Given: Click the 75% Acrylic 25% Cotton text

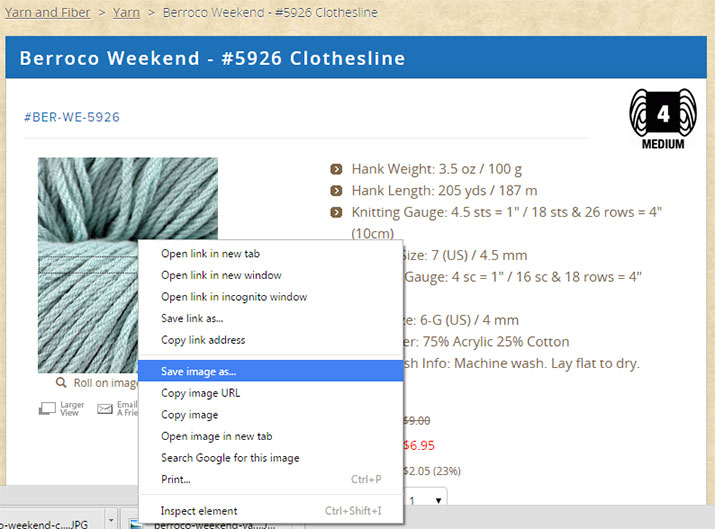Looking at the screenshot, I should point(496,342).
